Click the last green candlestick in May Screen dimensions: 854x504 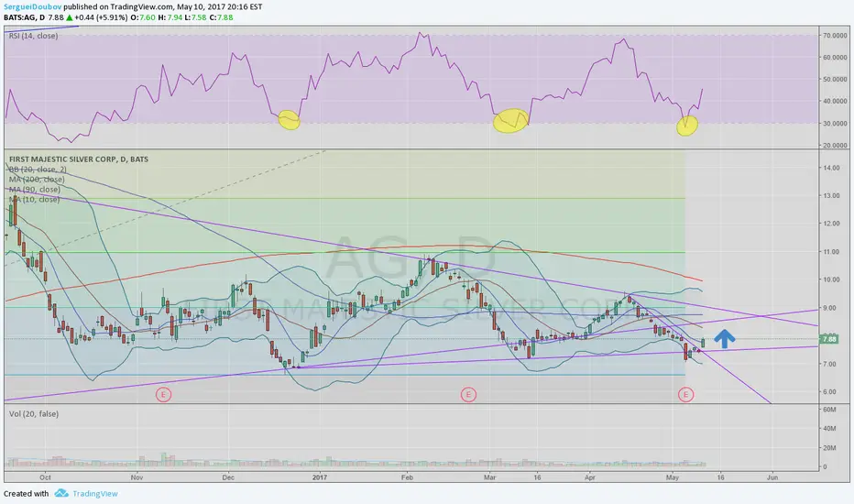click(703, 343)
